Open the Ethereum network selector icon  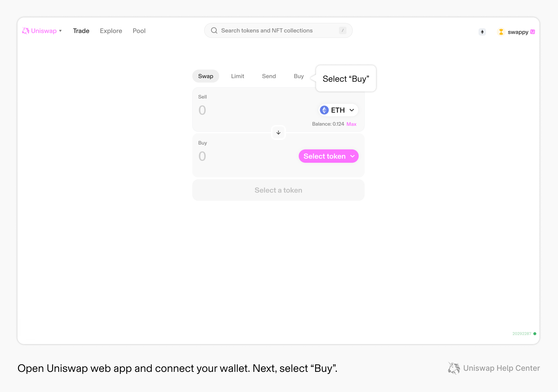pyautogui.click(x=482, y=32)
